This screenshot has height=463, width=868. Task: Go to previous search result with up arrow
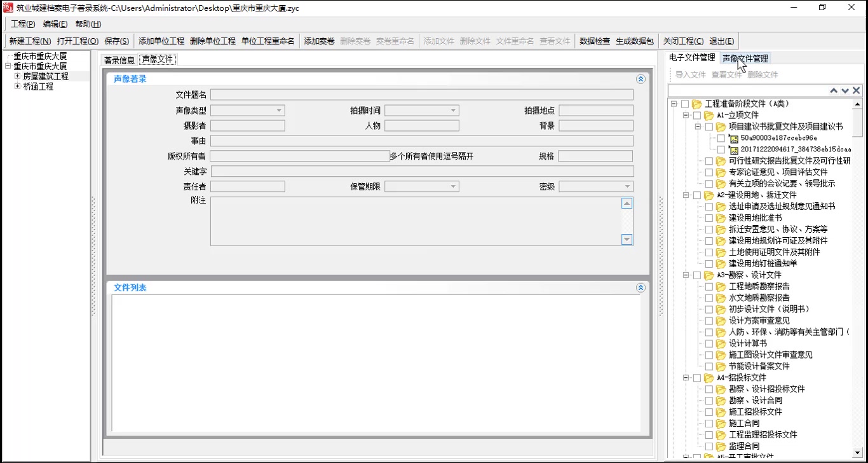834,91
